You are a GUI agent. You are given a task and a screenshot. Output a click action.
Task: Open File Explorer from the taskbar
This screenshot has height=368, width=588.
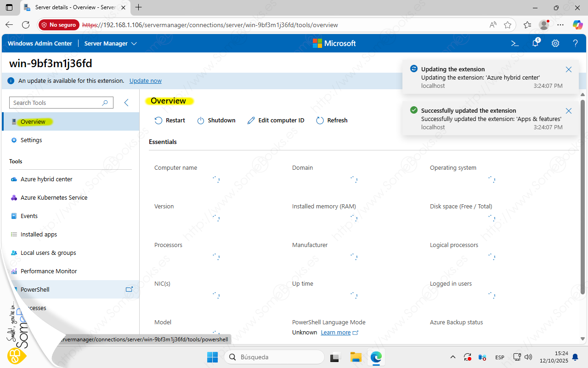(356, 357)
